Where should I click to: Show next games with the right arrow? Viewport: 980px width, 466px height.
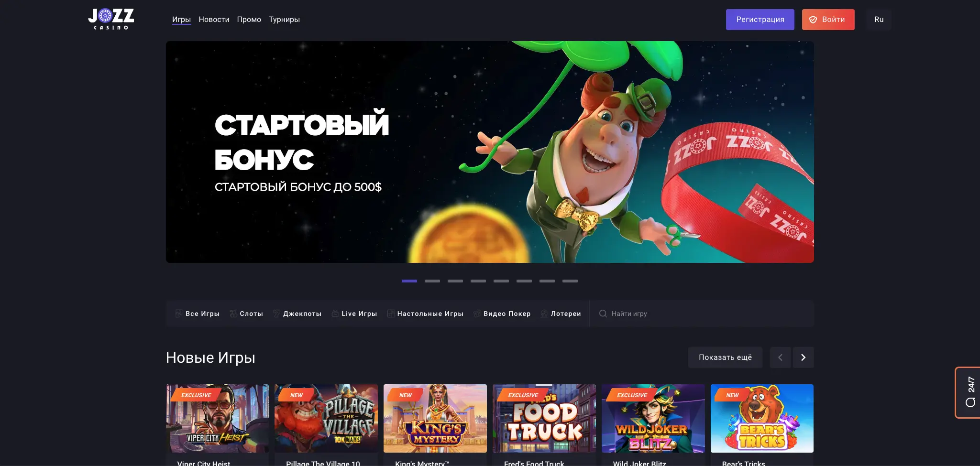803,358
